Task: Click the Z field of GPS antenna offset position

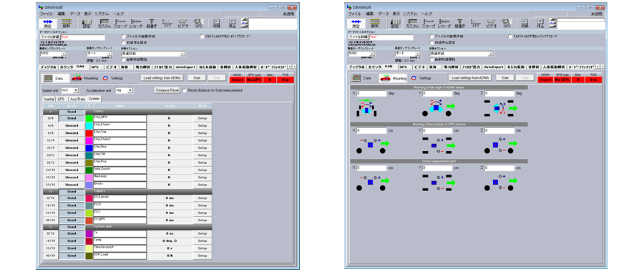Action: pos(499,131)
